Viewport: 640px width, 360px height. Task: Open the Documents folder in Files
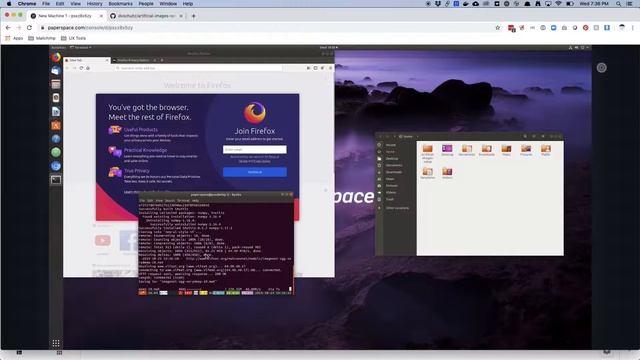[467, 150]
